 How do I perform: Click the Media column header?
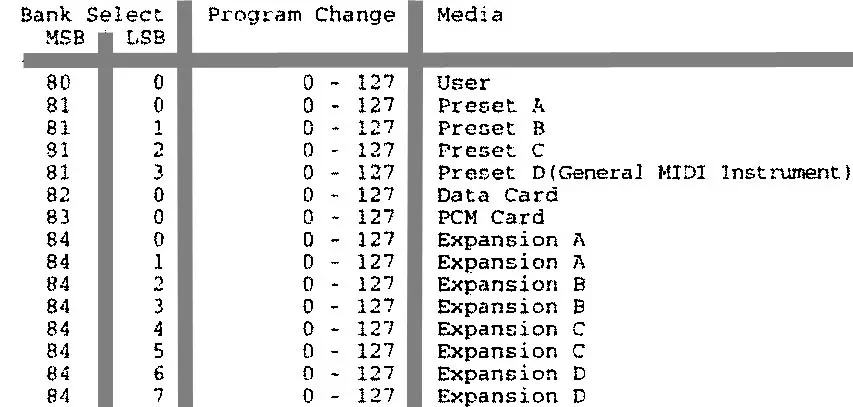pos(470,16)
